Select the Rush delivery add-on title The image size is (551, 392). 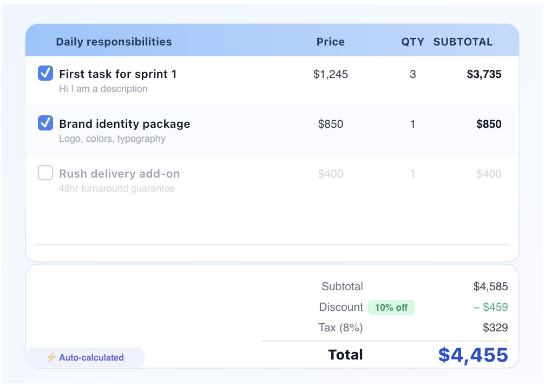(120, 174)
